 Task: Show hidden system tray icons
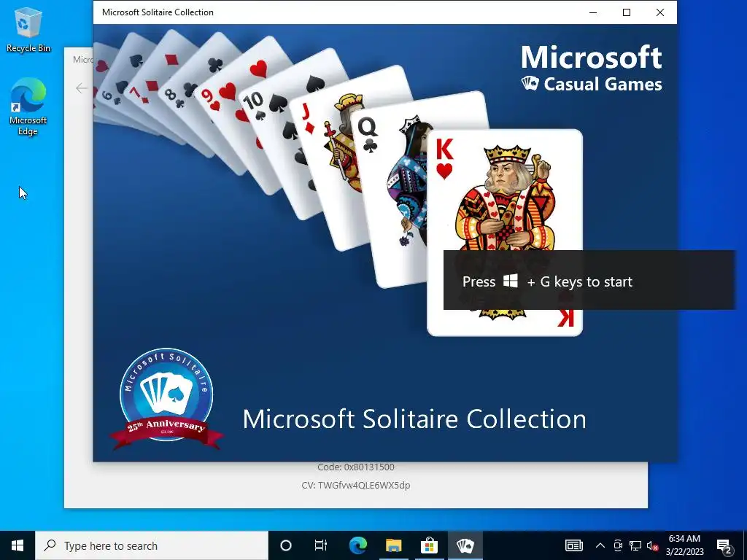click(600, 545)
